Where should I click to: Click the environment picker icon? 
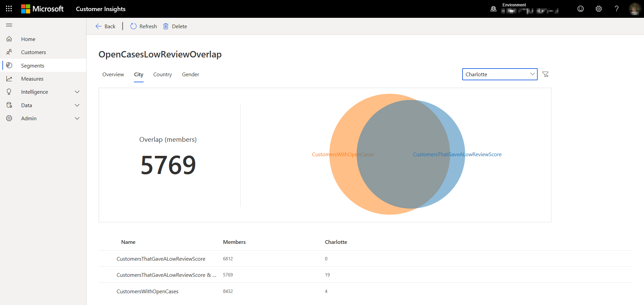click(493, 9)
